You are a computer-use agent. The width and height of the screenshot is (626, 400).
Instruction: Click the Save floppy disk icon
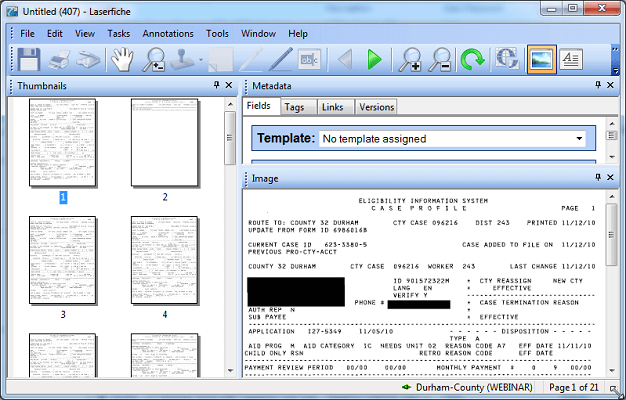(x=29, y=60)
